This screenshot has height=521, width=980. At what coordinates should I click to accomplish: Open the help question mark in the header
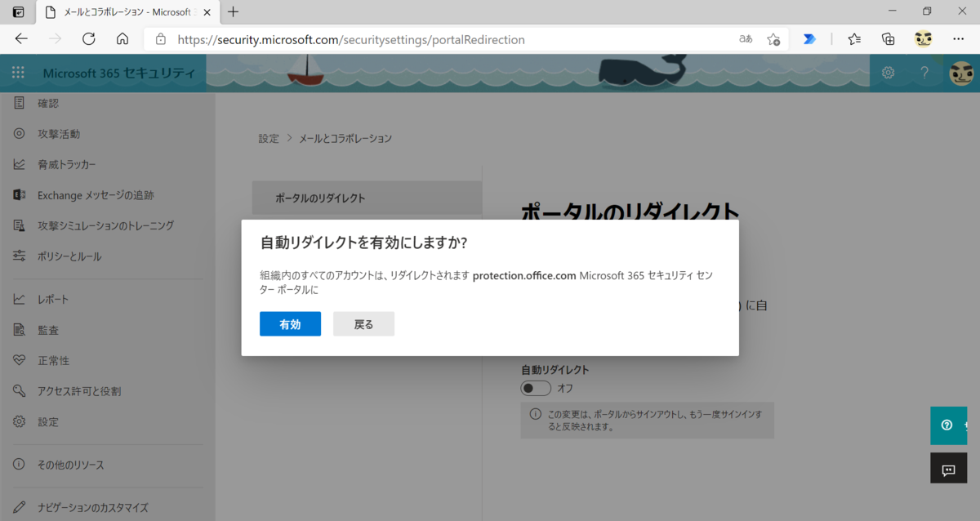click(x=924, y=73)
